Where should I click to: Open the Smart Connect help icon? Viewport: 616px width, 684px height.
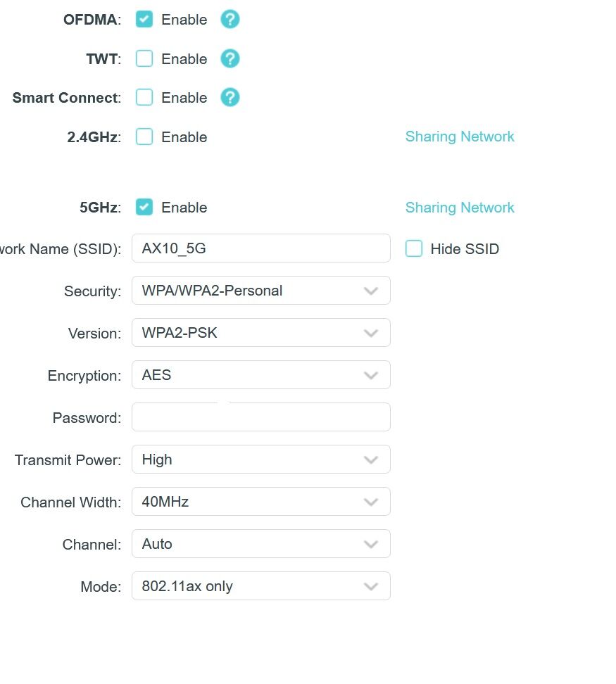pyautogui.click(x=230, y=98)
